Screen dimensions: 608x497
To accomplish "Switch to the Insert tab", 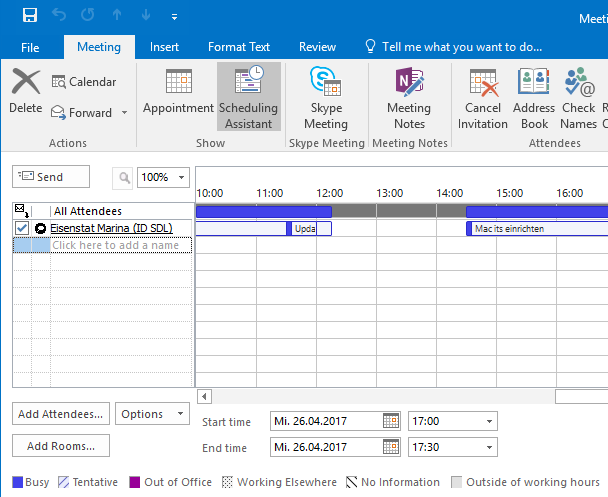I will point(164,47).
